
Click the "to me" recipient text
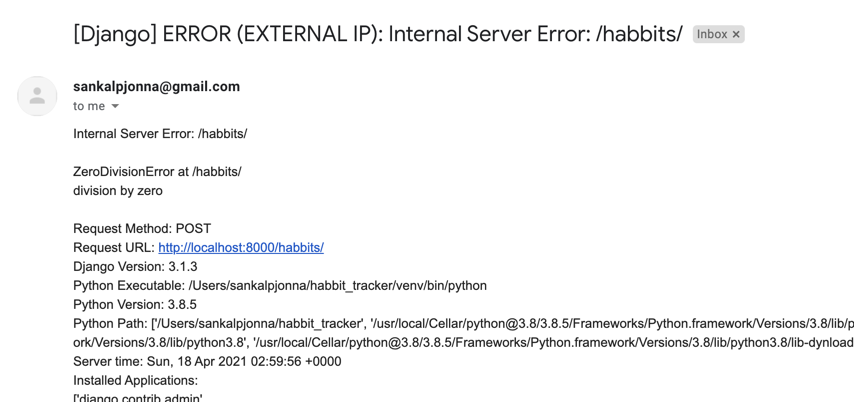click(89, 106)
